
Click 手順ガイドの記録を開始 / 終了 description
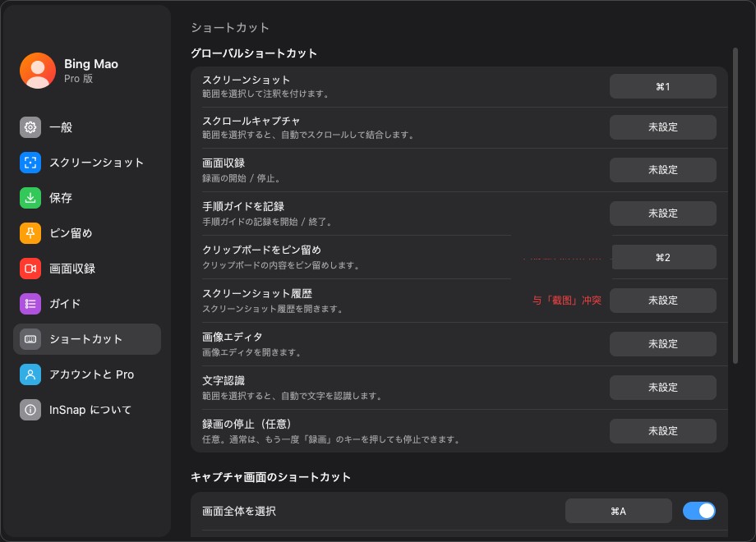coord(268,222)
